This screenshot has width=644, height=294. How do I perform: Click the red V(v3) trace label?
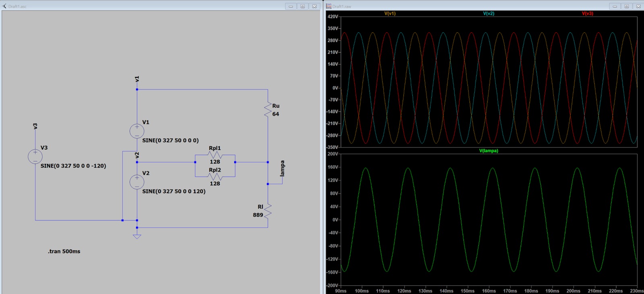[587, 14]
